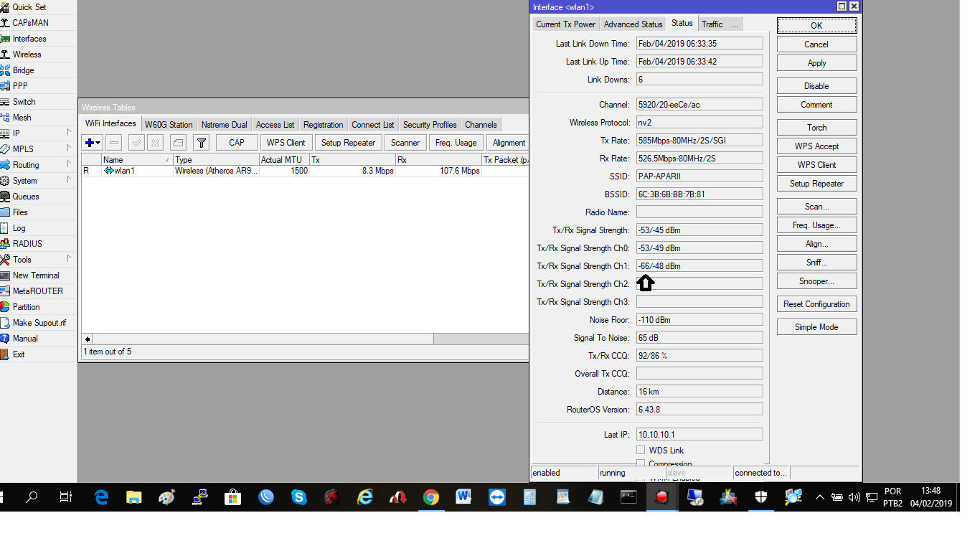The height and width of the screenshot is (551, 980).
Task: Expand the Tools submenu in the sidebar
Action: (x=69, y=259)
